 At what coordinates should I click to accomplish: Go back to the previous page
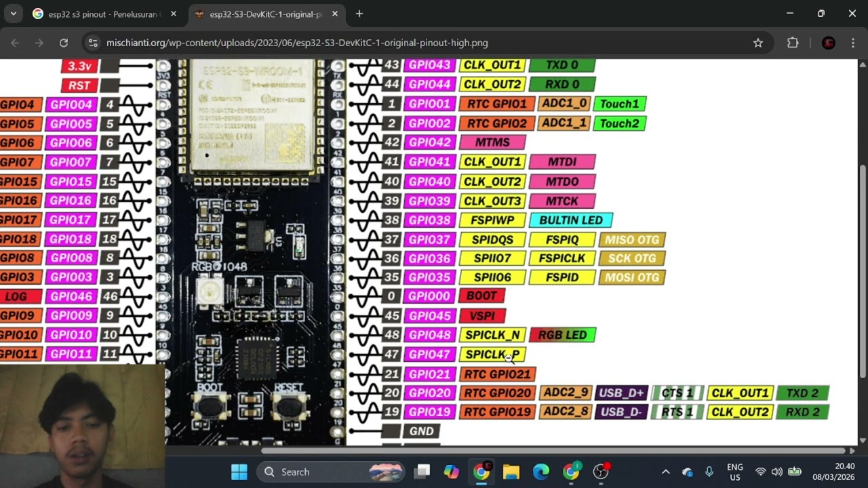click(x=15, y=43)
